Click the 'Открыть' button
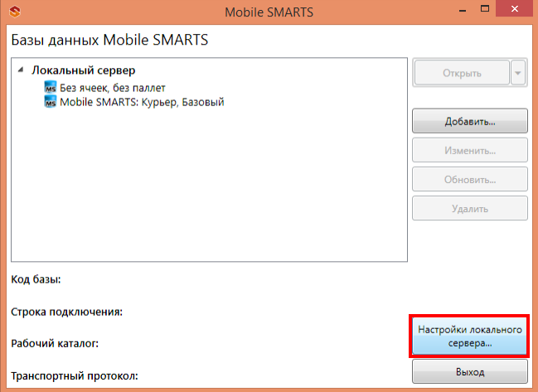Image resolution: width=538 pixels, height=392 pixels. 462,73
